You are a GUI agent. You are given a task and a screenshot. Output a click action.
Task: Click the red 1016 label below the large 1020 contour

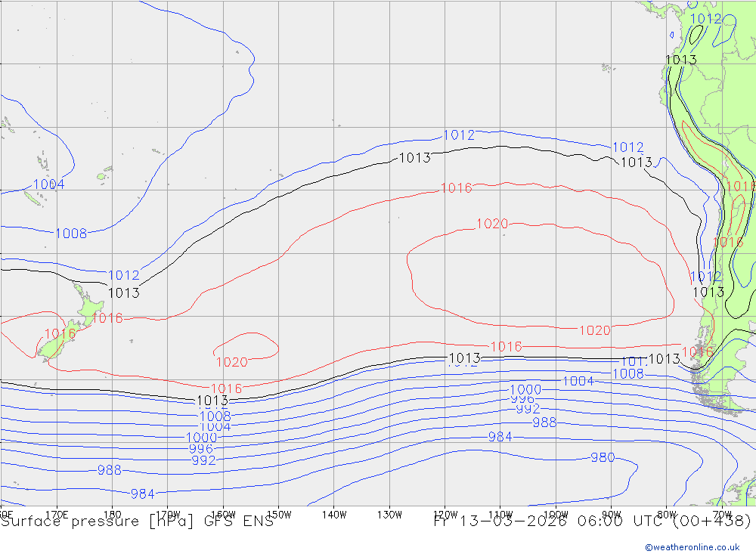(507, 347)
